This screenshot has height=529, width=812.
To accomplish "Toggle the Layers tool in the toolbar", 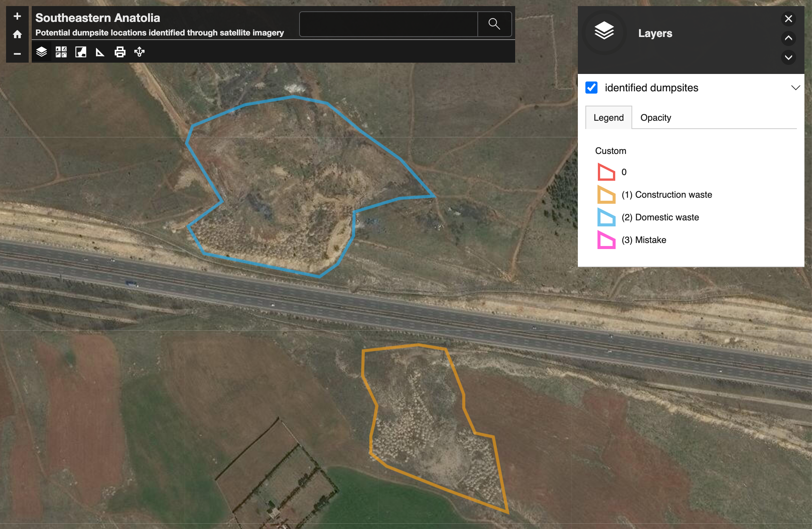I will 42,52.
